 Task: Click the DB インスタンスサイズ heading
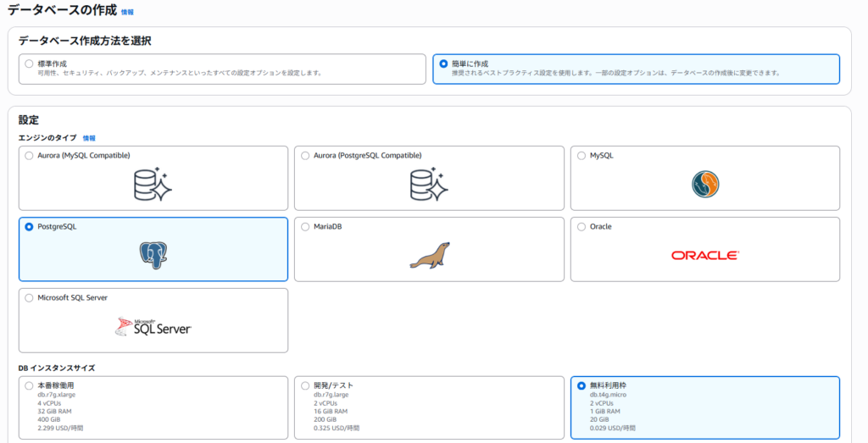click(57, 368)
